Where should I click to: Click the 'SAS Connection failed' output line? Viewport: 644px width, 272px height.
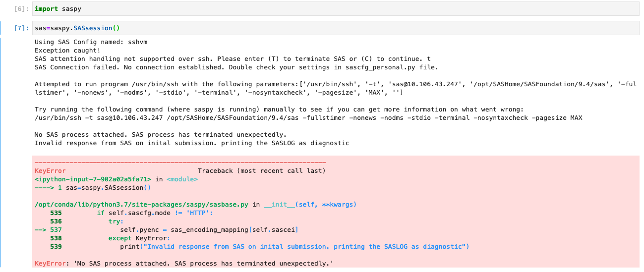236,67
